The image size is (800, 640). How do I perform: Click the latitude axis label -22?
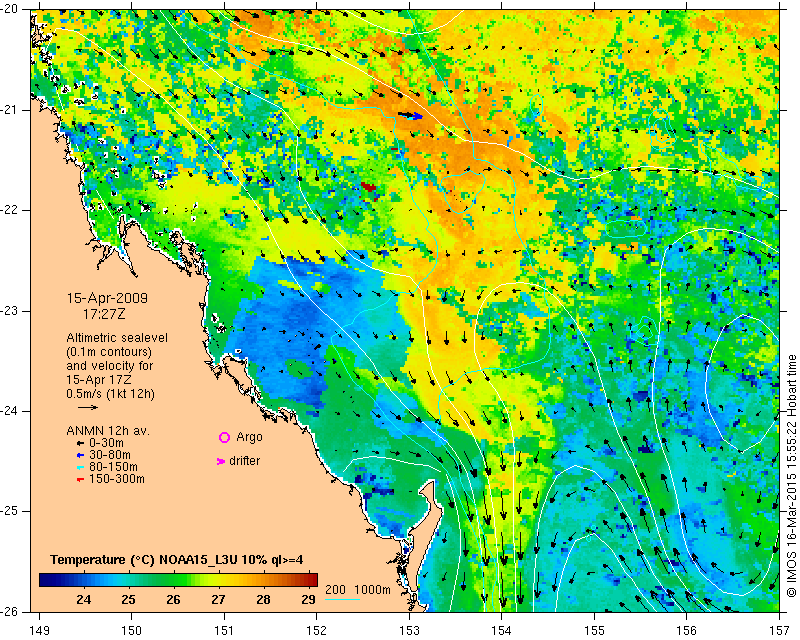pos(9,210)
